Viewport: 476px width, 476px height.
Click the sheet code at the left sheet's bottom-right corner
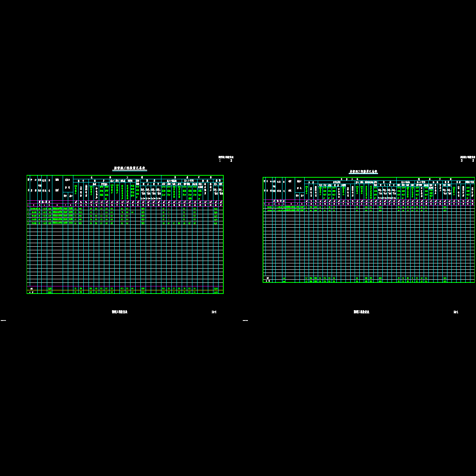[x=214, y=312]
